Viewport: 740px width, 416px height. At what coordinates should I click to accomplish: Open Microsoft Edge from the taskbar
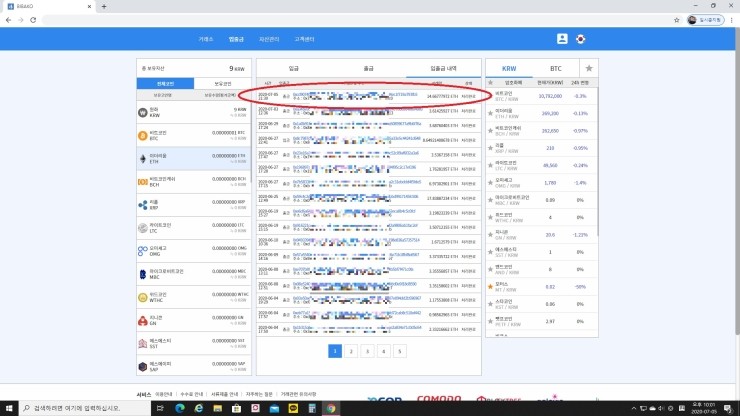coord(179,408)
